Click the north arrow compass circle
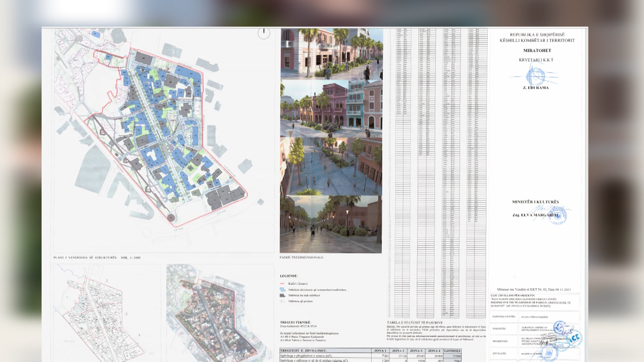 pos(264,33)
